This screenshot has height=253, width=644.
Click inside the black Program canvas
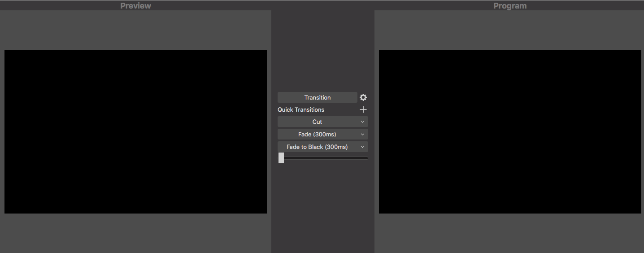click(x=510, y=131)
